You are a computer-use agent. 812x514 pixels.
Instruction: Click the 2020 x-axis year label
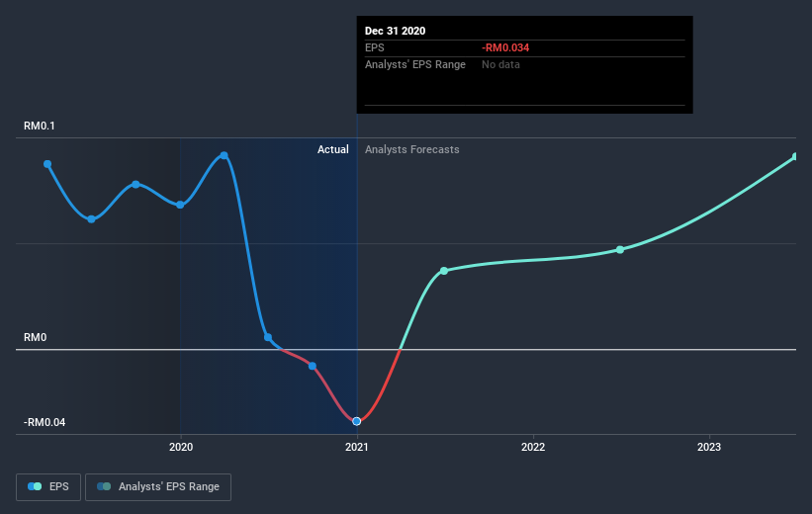pyautogui.click(x=181, y=448)
